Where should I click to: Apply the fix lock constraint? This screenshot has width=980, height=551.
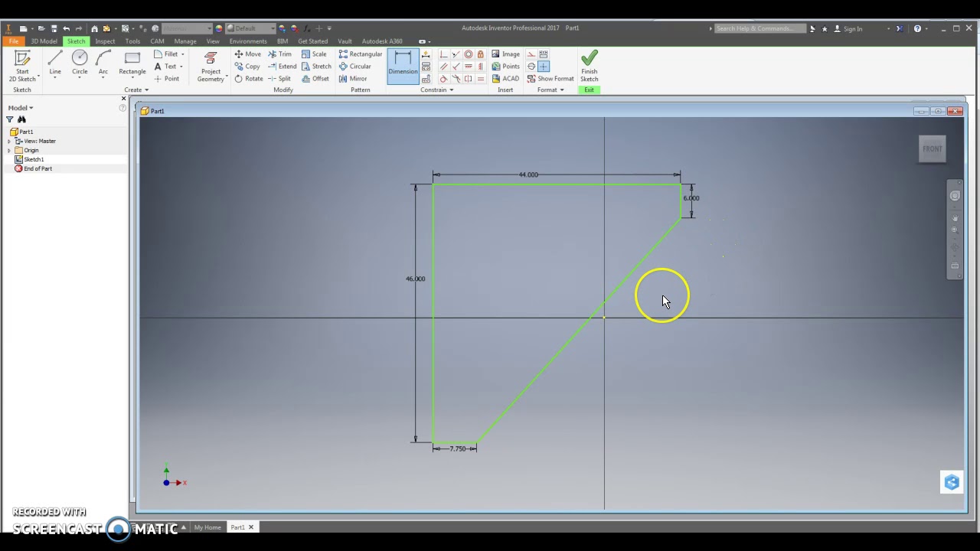[481, 54]
